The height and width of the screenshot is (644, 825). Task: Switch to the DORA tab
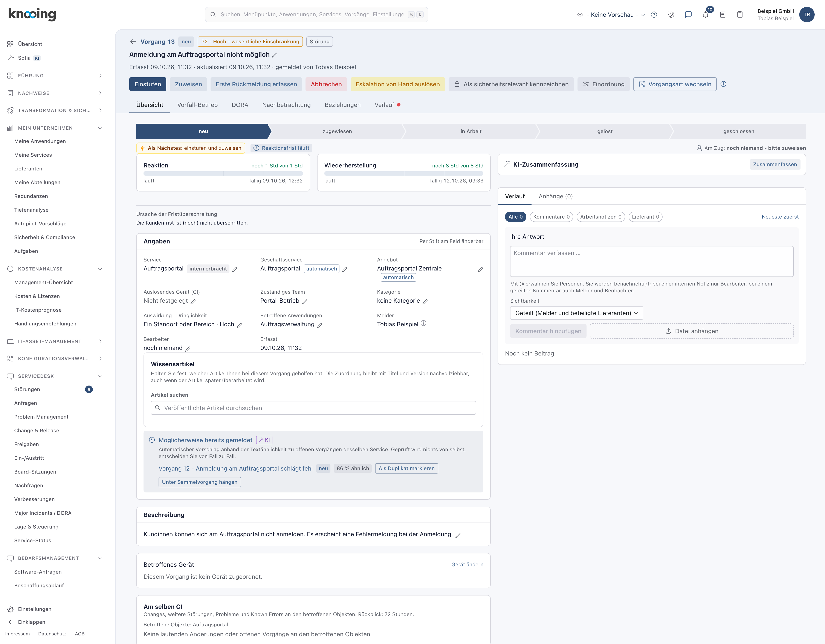240,105
